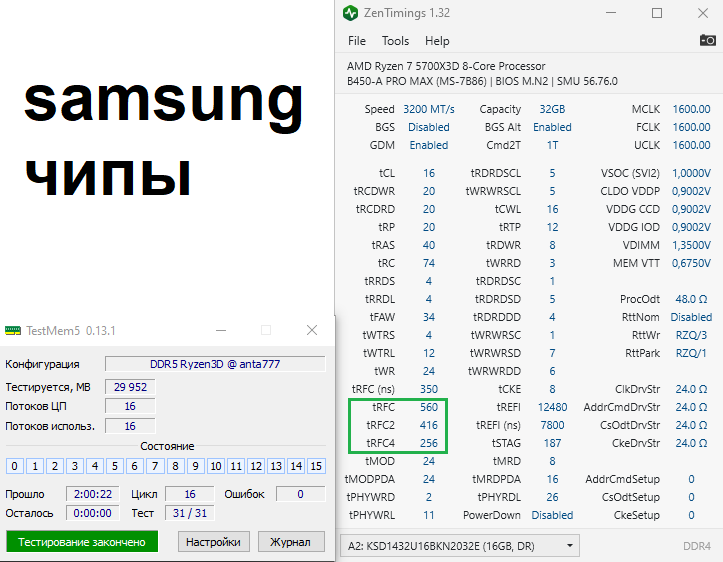Click the tRFC (ns) value '350'

429,389
